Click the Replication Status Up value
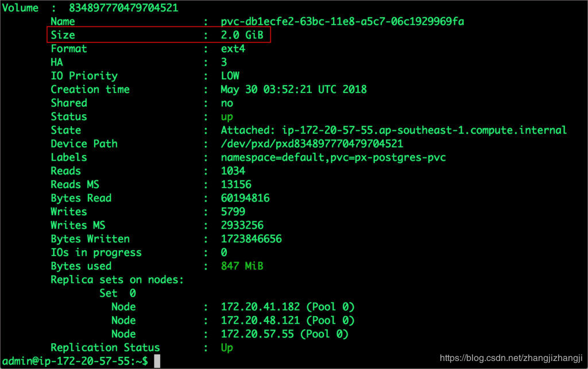Image resolution: width=588 pixels, height=369 pixels. click(x=227, y=348)
